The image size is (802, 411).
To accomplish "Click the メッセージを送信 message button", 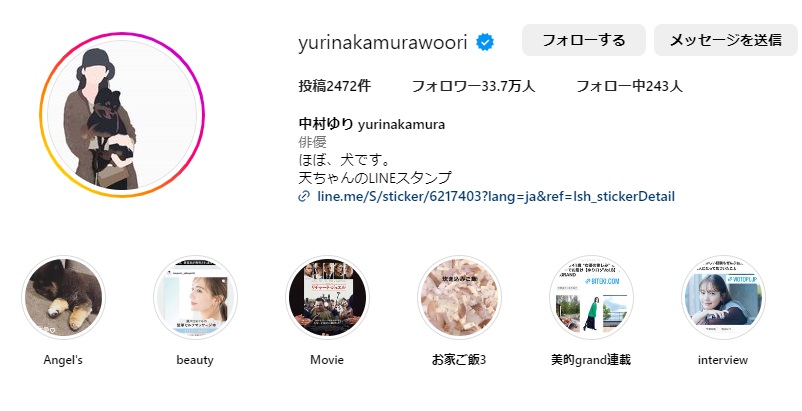I will click(726, 40).
